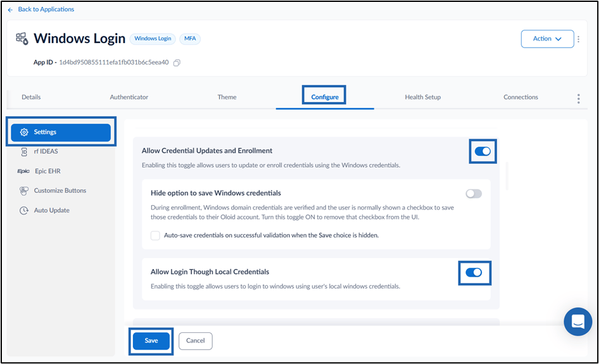Open the Health Setup tab
Image resolution: width=599 pixels, height=364 pixels.
[x=423, y=97]
